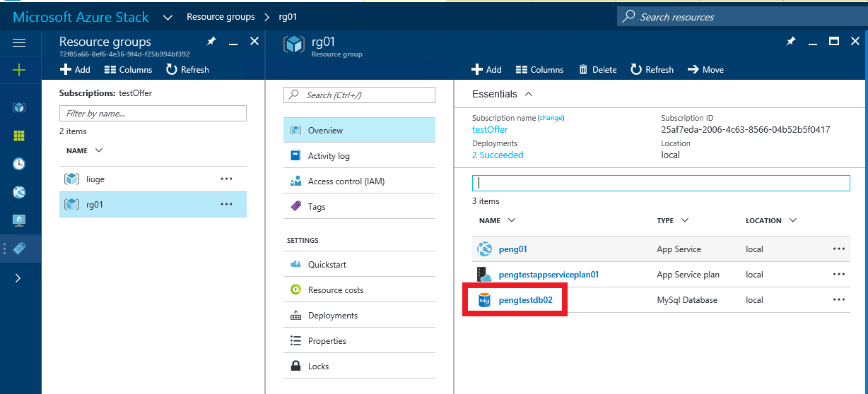
Task: Click Microsoft Azure Stack title
Action: pos(81,16)
